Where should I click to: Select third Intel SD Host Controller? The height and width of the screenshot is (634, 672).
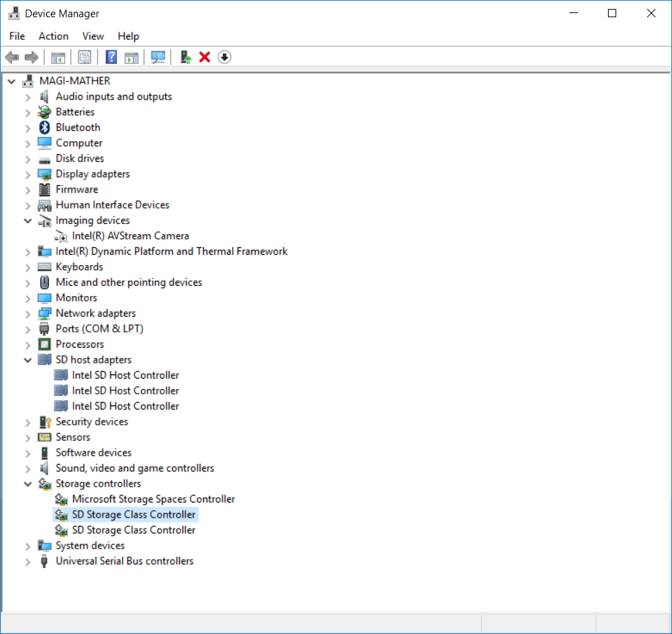(x=125, y=406)
